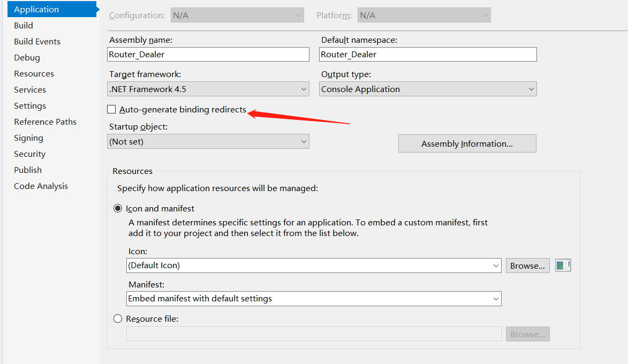Screen dimensions: 628x364
Task: Click the icon preview image beside Browse
Action: click(563, 266)
